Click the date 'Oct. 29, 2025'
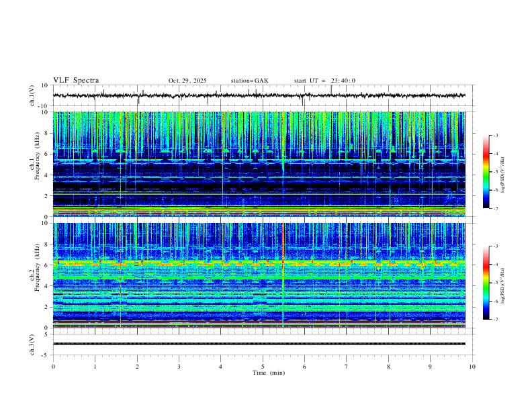Screen dimensions: 532x411 [x=187, y=81]
